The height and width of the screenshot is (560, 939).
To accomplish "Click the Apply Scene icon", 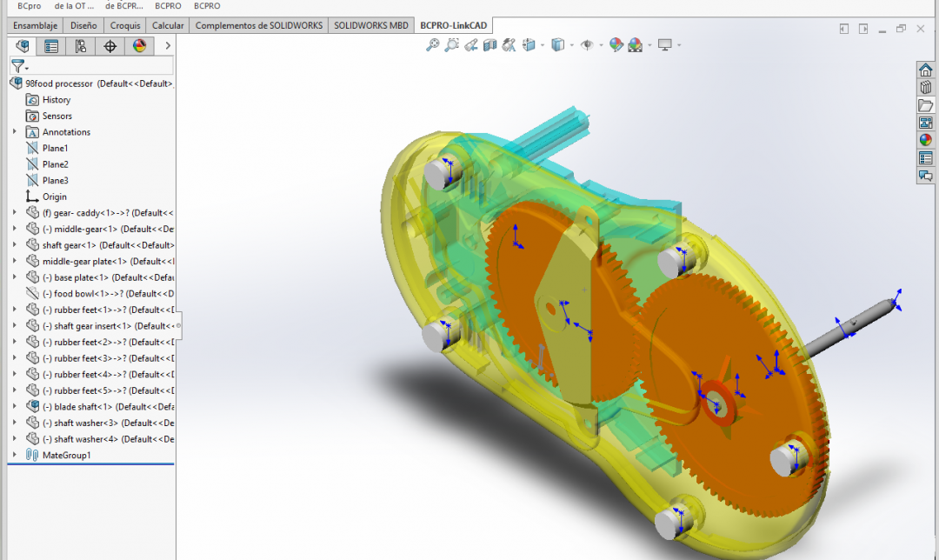I will [636, 45].
